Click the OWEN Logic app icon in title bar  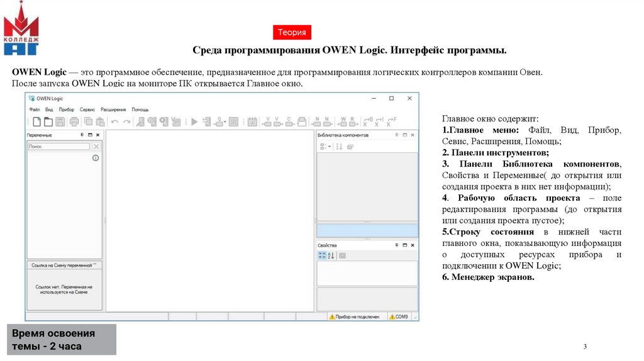coord(31,99)
